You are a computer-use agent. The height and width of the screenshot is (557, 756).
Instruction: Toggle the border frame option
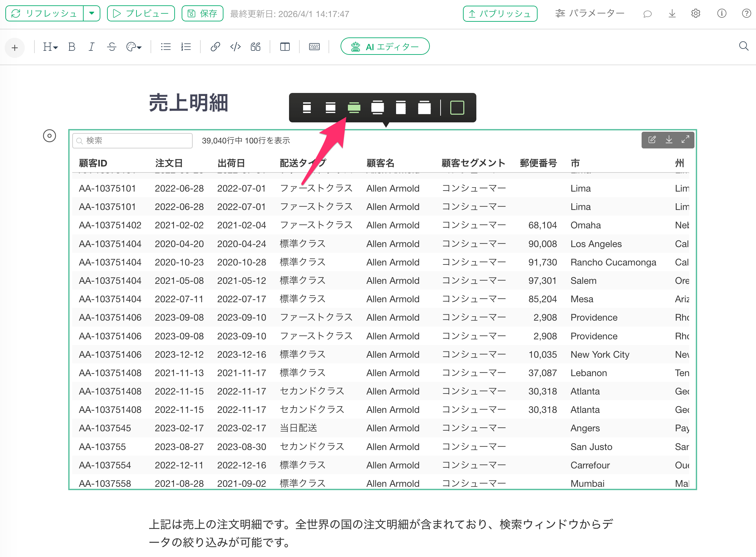click(x=457, y=108)
